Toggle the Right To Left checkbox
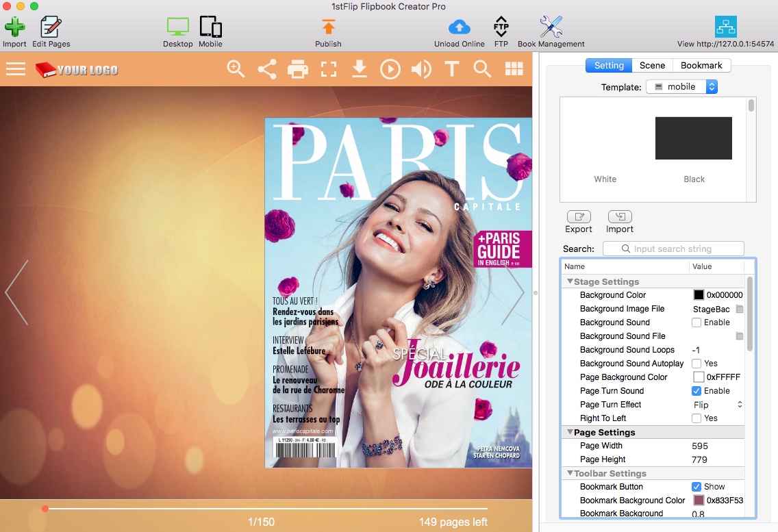Viewport: 778px width, 532px height. pyautogui.click(x=697, y=418)
